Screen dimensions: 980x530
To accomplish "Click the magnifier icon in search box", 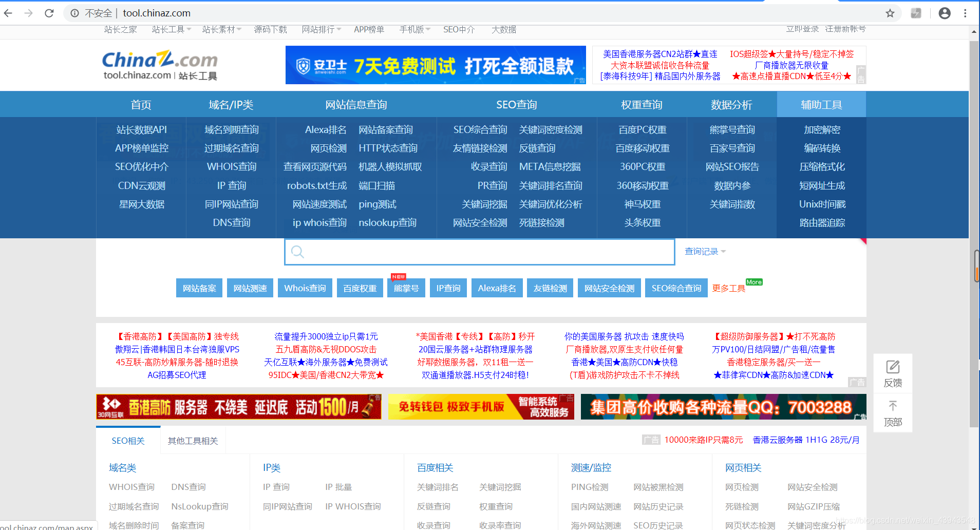I will click(297, 252).
